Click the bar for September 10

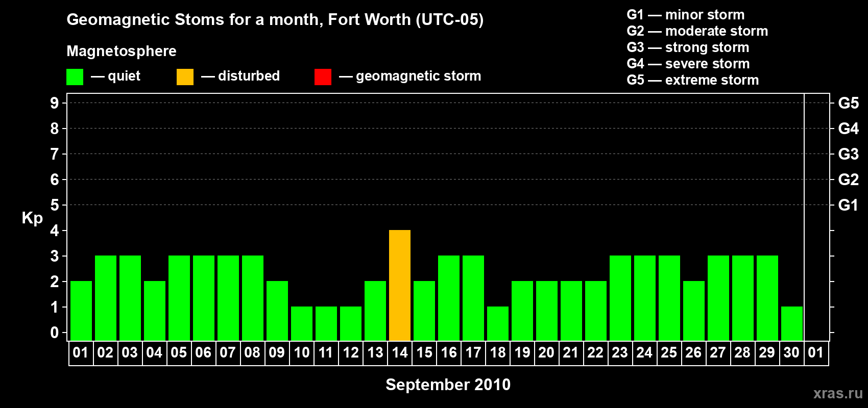coord(302,323)
